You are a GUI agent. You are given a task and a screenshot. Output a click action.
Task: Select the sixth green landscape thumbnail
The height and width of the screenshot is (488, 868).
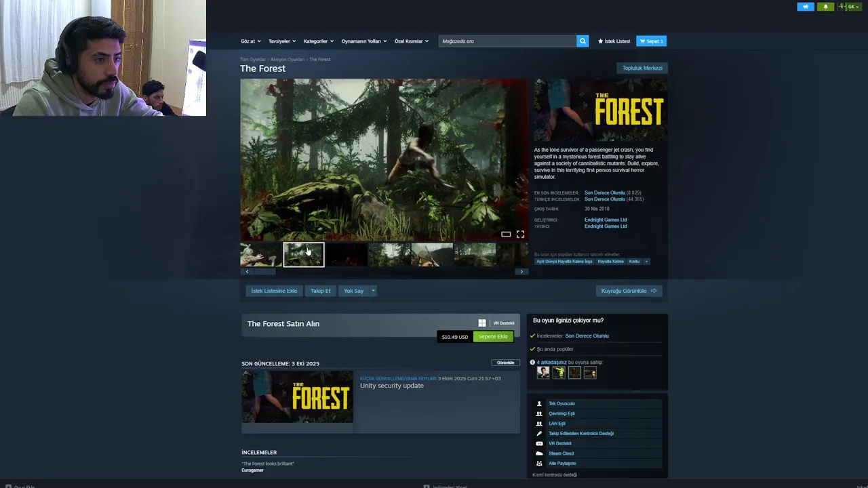coord(475,255)
